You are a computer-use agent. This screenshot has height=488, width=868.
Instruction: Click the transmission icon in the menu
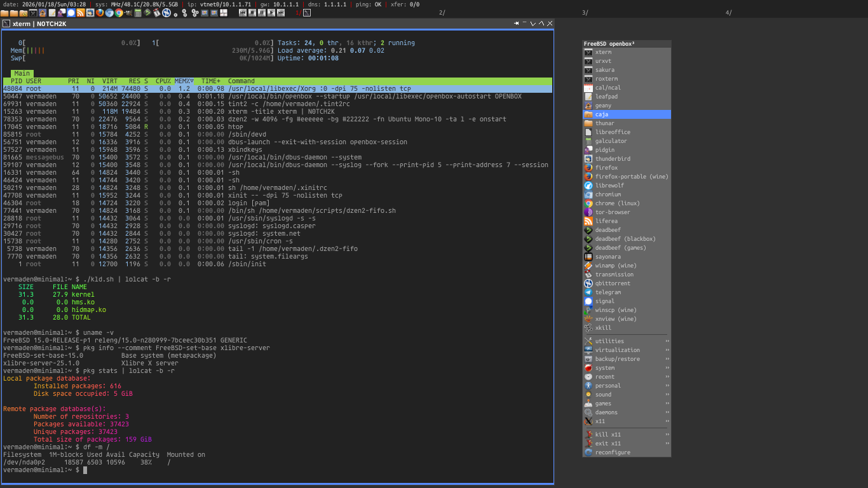click(x=587, y=274)
